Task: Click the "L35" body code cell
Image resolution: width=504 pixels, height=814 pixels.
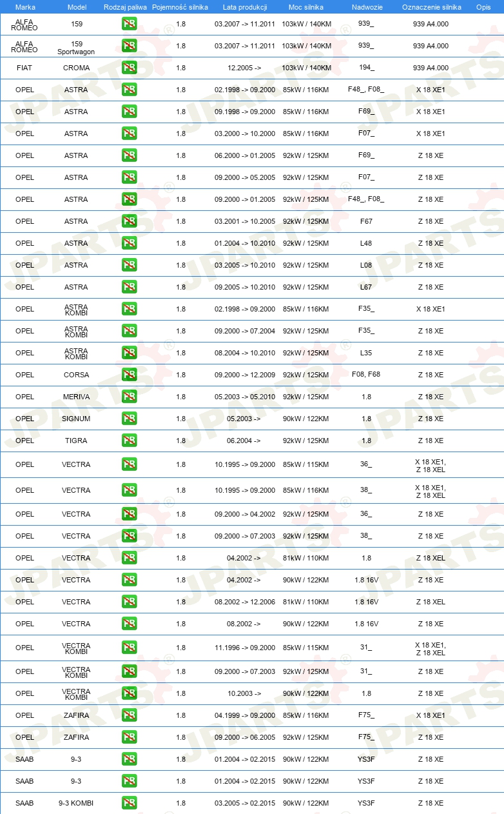Action: click(x=366, y=353)
